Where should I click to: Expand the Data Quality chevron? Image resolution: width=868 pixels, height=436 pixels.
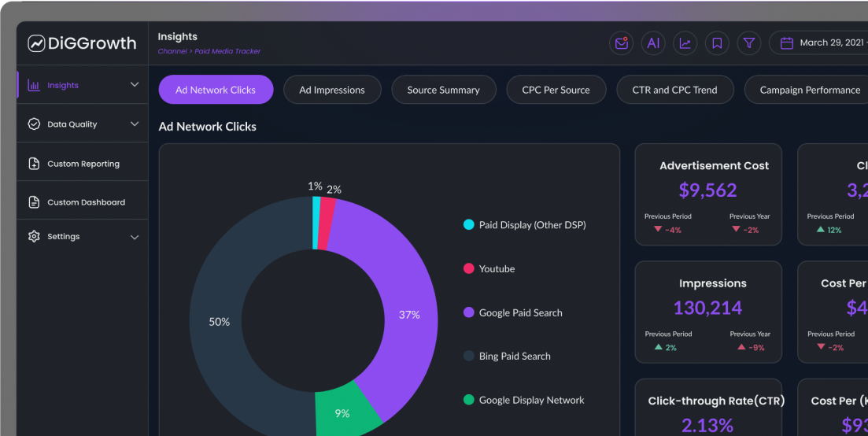135,124
